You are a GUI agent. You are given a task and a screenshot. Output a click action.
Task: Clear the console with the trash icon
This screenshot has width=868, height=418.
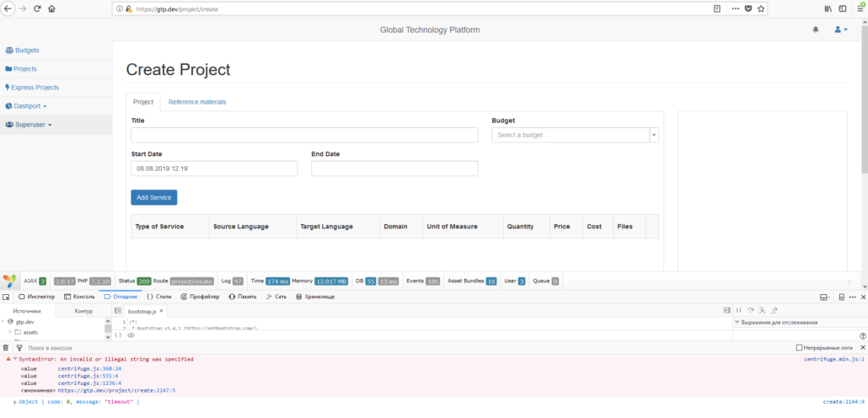pos(6,347)
